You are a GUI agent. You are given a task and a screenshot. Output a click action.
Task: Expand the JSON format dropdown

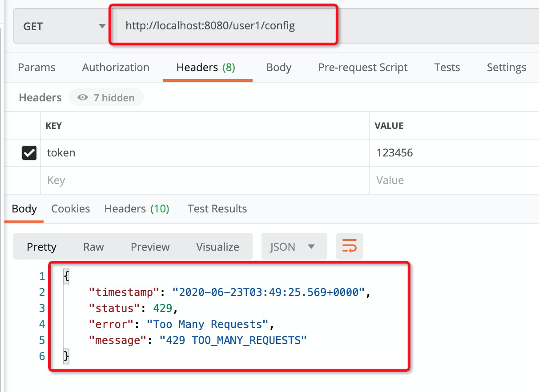tap(294, 247)
